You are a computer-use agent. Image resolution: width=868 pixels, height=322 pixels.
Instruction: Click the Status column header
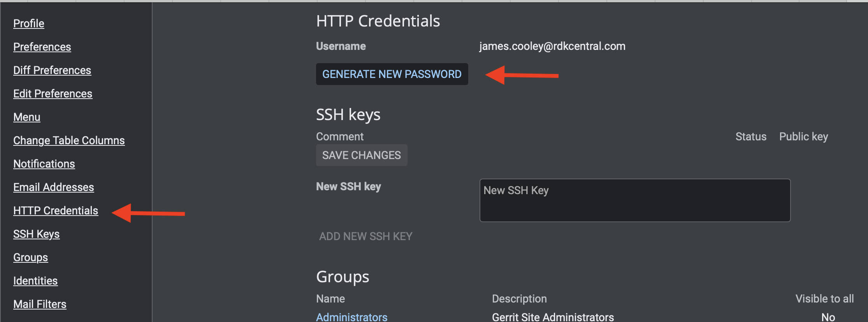751,136
